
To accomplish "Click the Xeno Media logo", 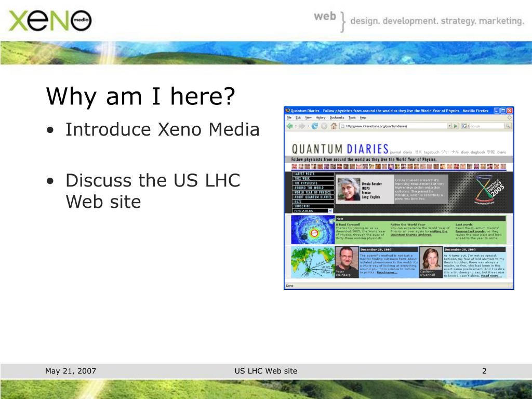I will pos(50,21).
